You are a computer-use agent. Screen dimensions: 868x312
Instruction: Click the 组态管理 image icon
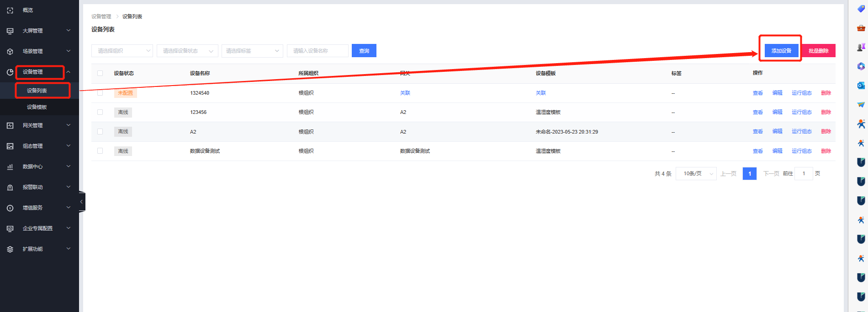[x=10, y=146]
